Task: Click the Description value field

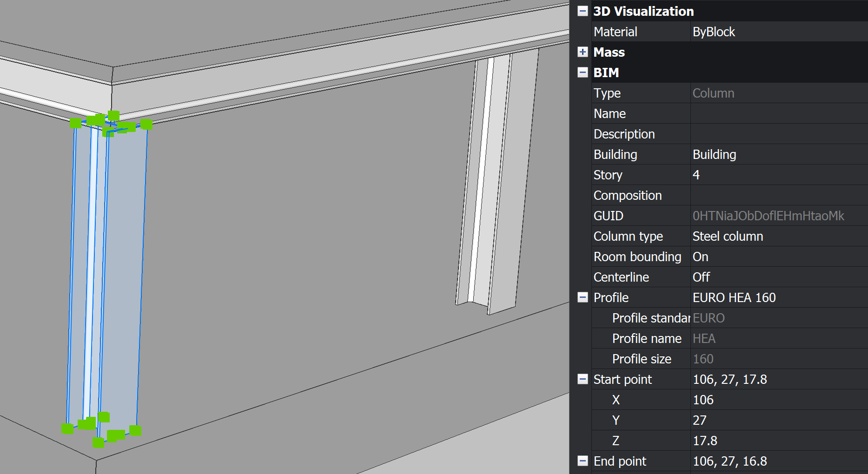Action: click(x=778, y=134)
